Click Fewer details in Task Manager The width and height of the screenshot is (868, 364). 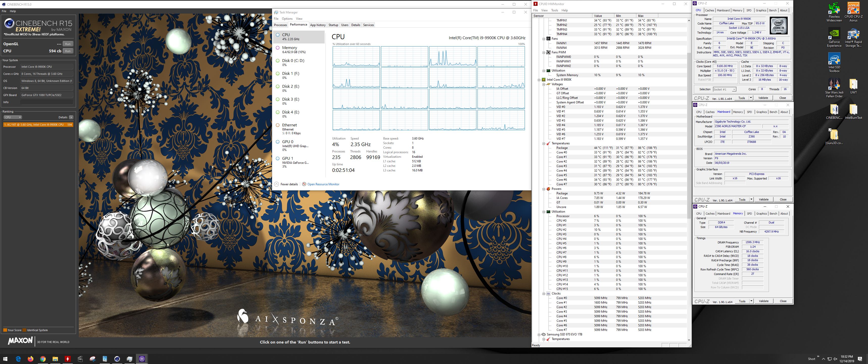tap(286, 184)
